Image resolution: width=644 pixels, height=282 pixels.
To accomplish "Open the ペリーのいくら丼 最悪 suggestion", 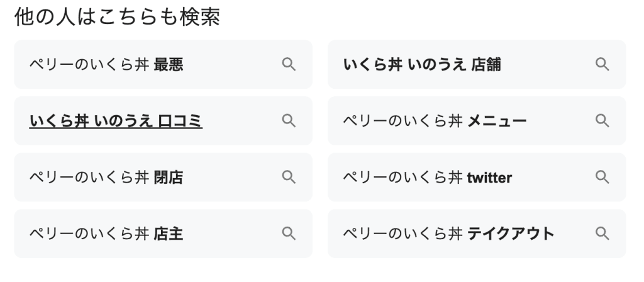I will pos(107,64).
